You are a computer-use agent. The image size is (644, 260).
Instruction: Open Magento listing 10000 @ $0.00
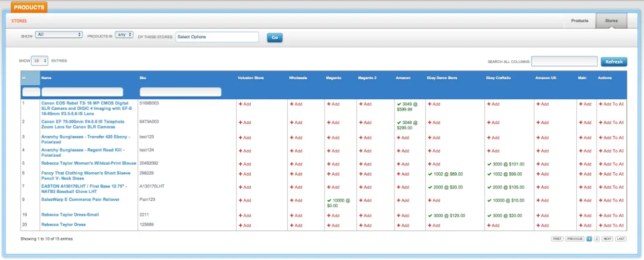[x=339, y=203]
